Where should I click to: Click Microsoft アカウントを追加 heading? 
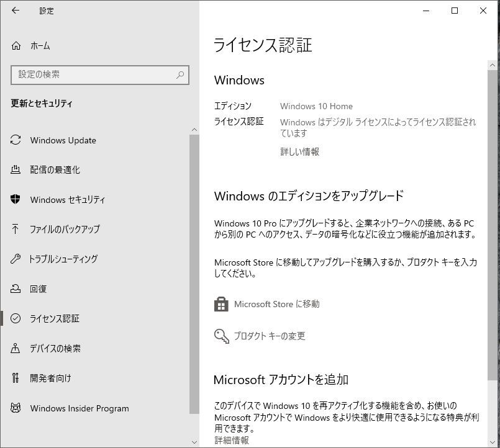[x=281, y=380]
